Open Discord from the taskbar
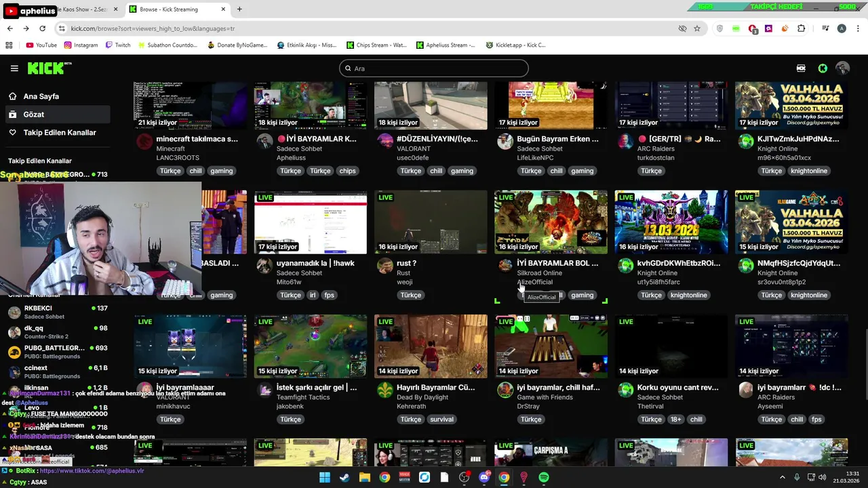Image resolution: width=868 pixels, height=488 pixels. pos(484,477)
